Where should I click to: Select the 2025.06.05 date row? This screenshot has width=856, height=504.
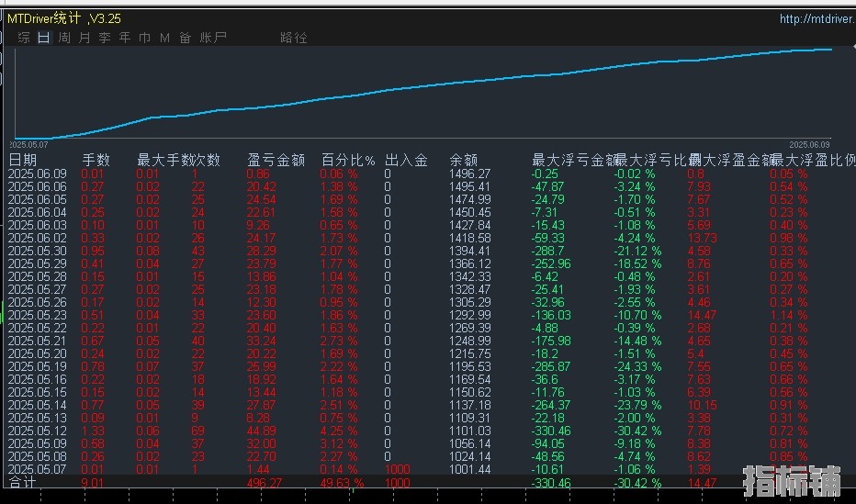pos(37,199)
